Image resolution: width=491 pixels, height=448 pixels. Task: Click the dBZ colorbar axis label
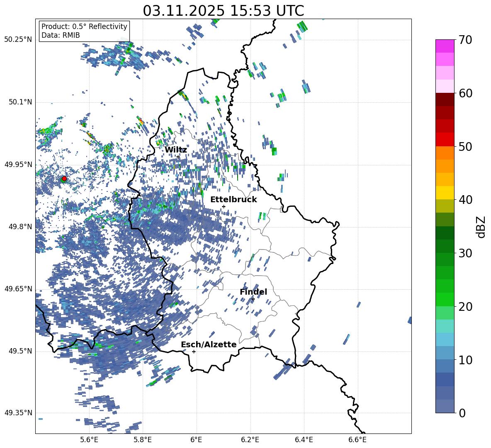point(481,227)
